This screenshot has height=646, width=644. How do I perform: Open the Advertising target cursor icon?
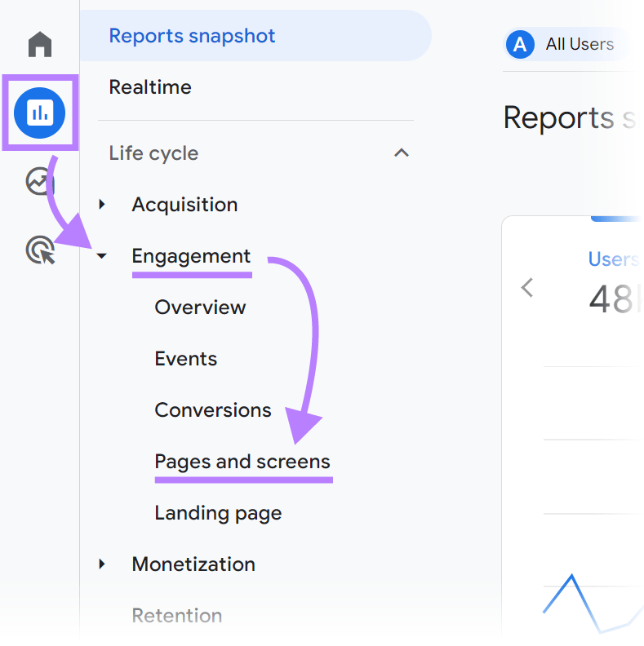pyautogui.click(x=41, y=250)
